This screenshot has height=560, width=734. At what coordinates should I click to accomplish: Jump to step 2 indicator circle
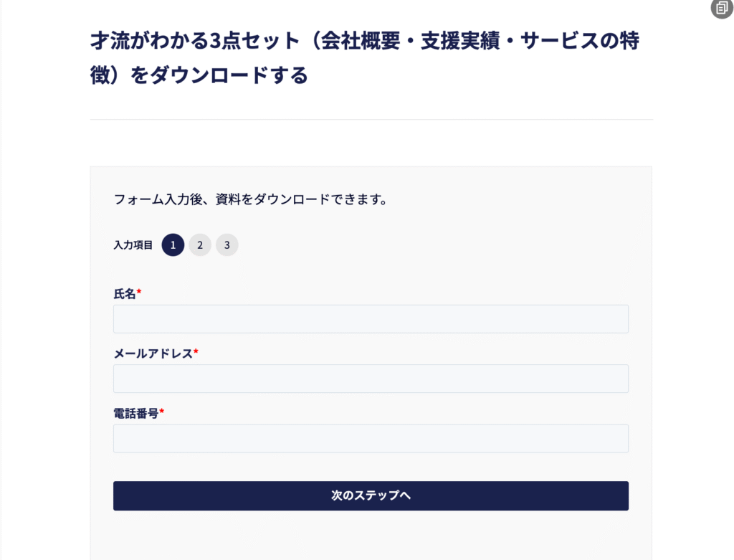(x=200, y=245)
